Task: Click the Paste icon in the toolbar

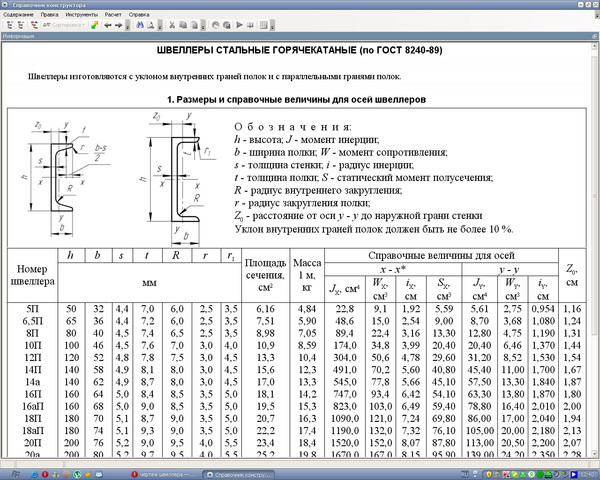Action: tap(193, 24)
